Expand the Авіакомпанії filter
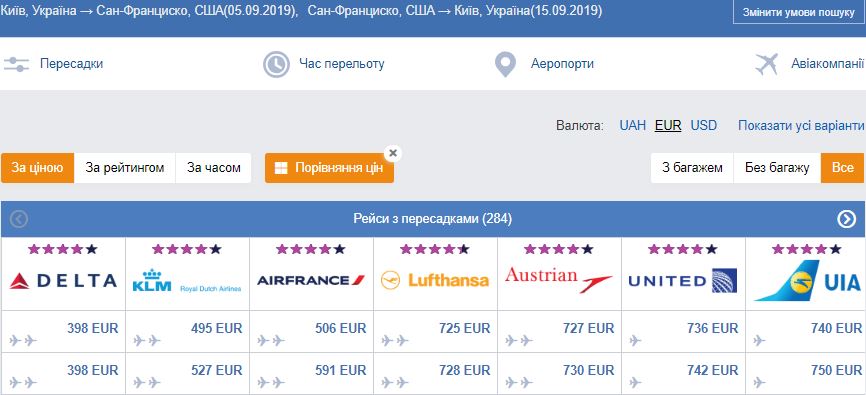Image resolution: width=866 pixels, height=395 pixels. [827, 64]
